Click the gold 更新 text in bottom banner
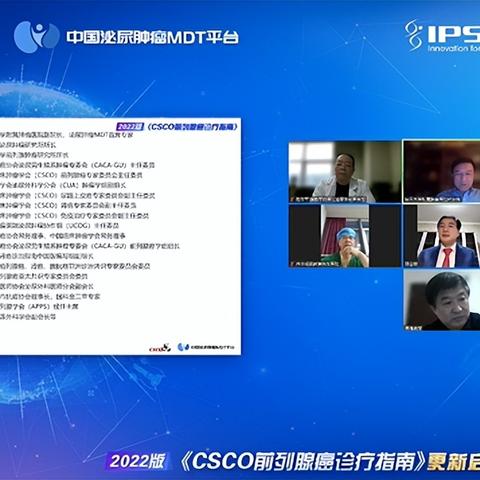Viewport: 480px width, 480px height. coord(446,462)
